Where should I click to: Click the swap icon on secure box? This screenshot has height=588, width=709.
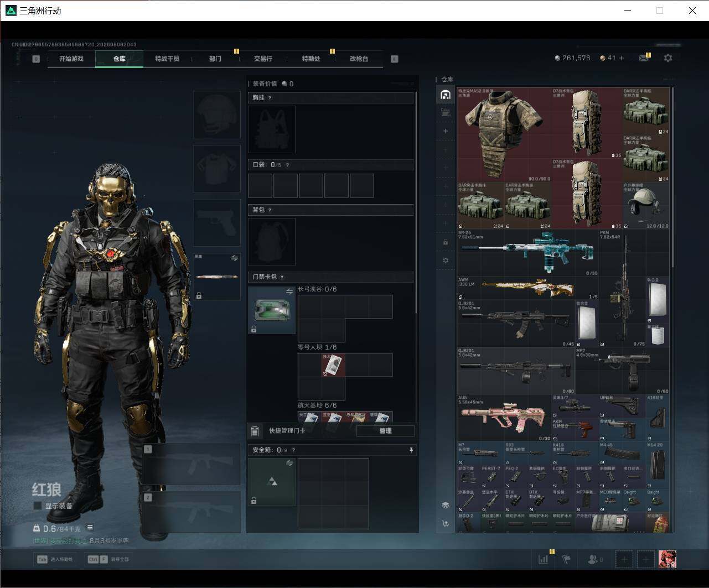pyautogui.click(x=289, y=463)
